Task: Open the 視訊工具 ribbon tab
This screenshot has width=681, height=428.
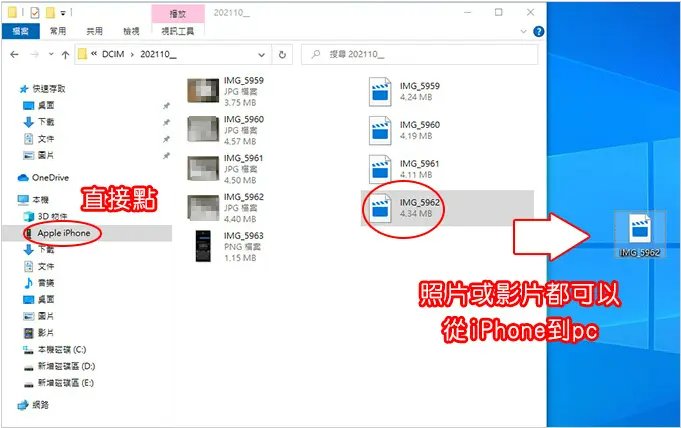Action: pyautogui.click(x=178, y=31)
